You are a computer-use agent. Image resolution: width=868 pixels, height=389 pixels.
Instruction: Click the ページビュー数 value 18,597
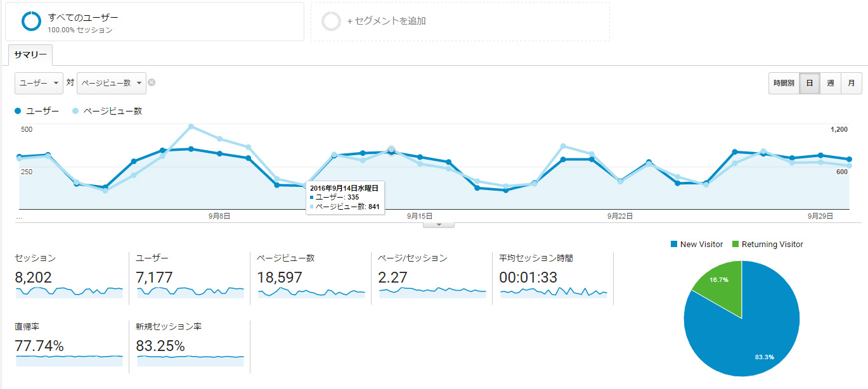pos(280,277)
